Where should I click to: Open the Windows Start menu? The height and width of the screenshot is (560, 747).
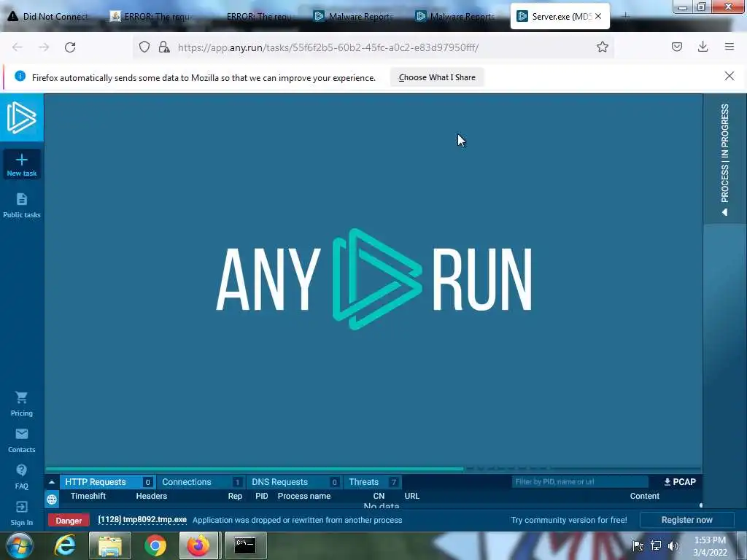point(19,545)
